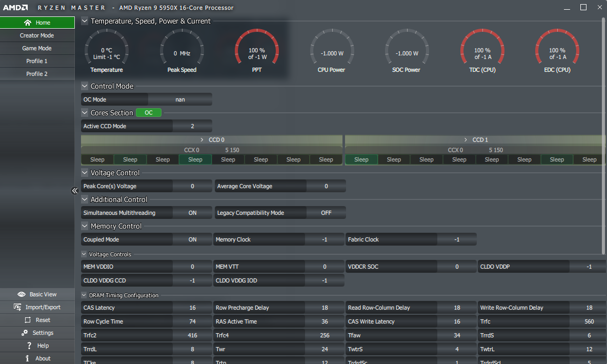
Task: Click the MEM VDDIO value field
Action: coord(192,267)
